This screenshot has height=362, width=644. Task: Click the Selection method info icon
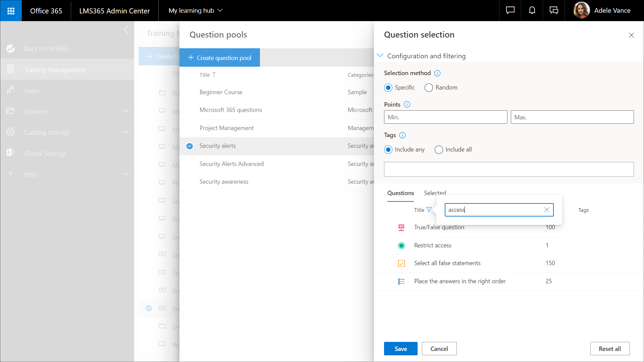click(x=437, y=73)
